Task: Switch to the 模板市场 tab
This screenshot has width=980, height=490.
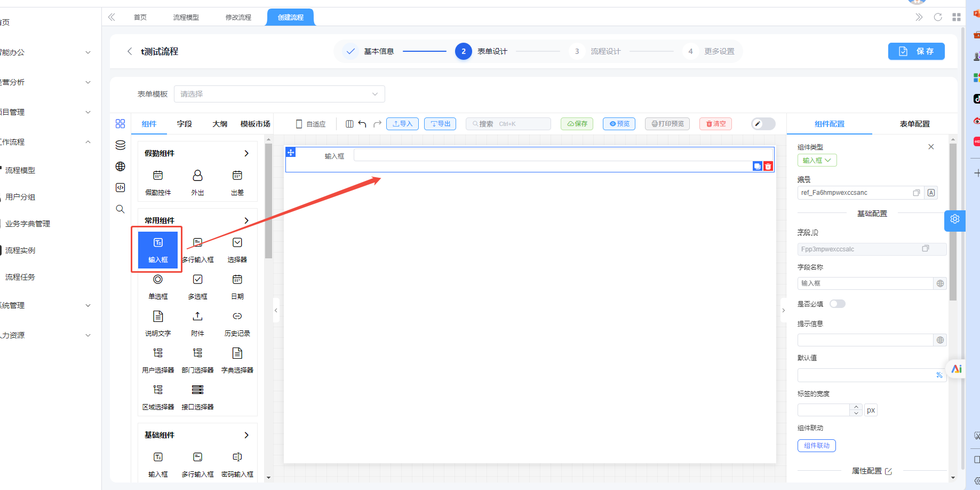Action: click(255, 124)
